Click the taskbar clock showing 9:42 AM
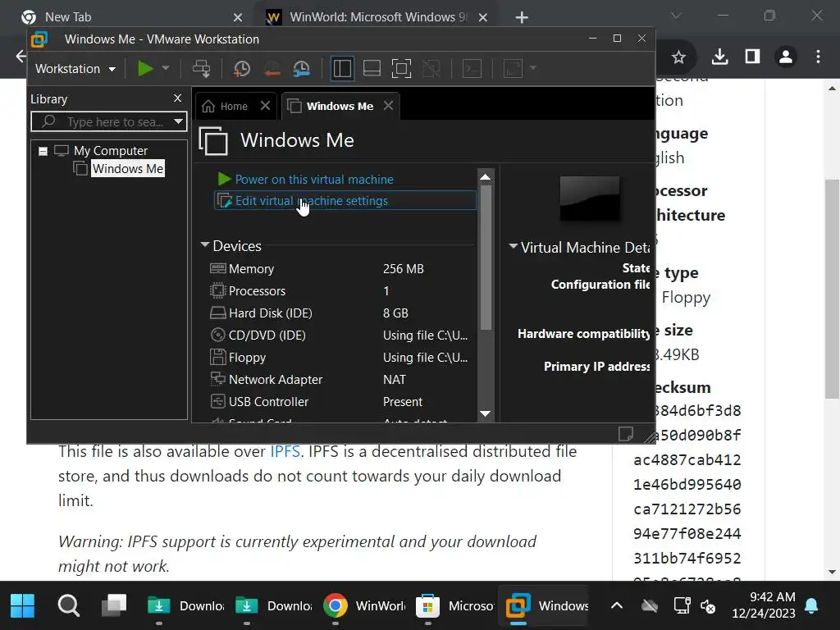This screenshot has height=630, width=840. [x=764, y=605]
